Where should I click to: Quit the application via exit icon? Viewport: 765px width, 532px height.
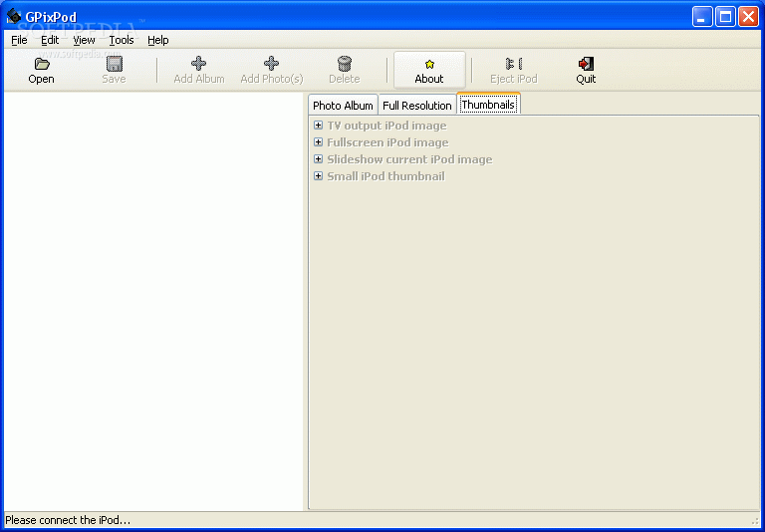coord(586,64)
